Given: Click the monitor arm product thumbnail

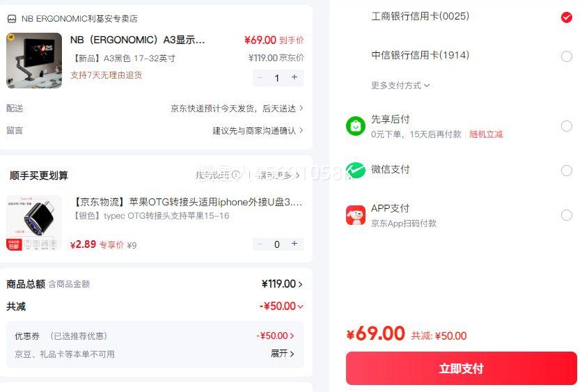Looking at the screenshot, I should click(x=34, y=61).
